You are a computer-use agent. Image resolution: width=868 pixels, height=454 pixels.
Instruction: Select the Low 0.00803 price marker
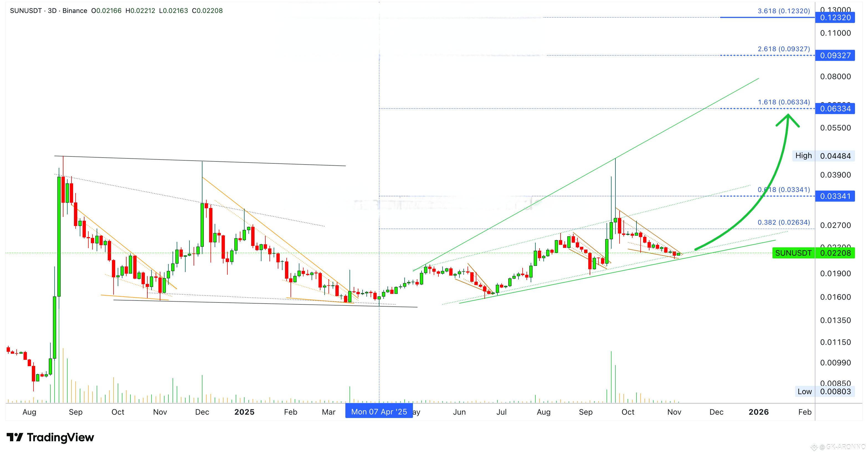824,391
